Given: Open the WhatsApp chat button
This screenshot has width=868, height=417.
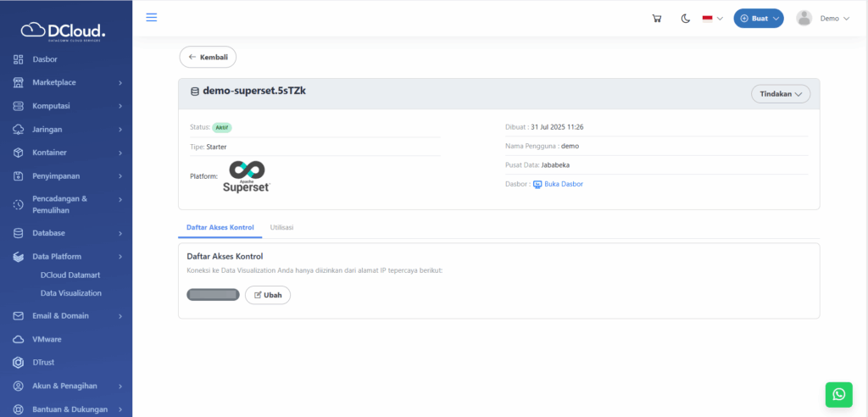Looking at the screenshot, I should pyautogui.click(x=838, y=394).
